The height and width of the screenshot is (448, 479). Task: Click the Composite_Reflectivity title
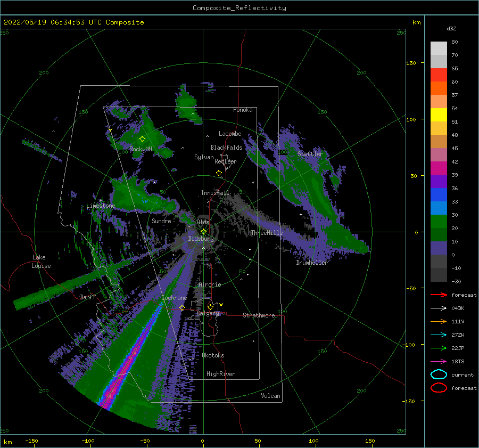click(240, 8)
